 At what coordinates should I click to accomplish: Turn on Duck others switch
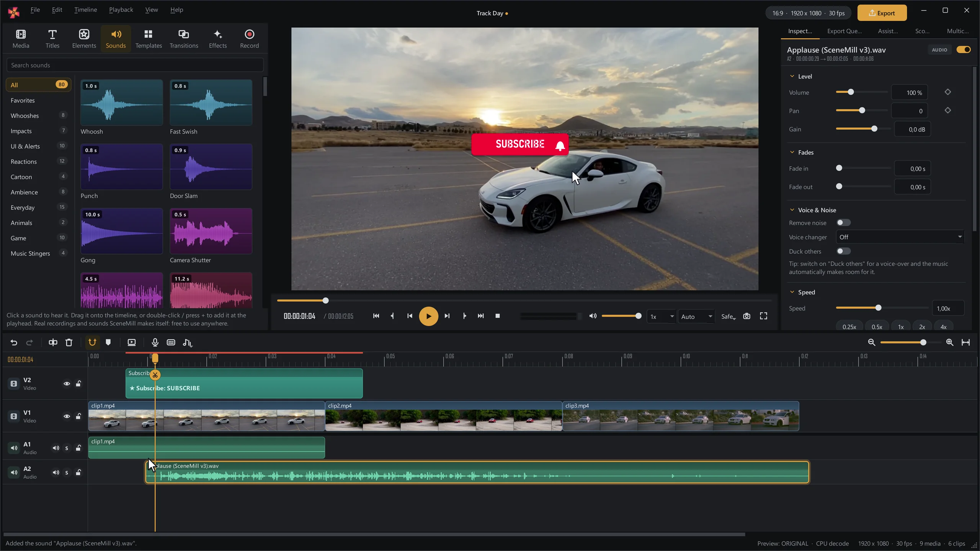tap(843, 251)
